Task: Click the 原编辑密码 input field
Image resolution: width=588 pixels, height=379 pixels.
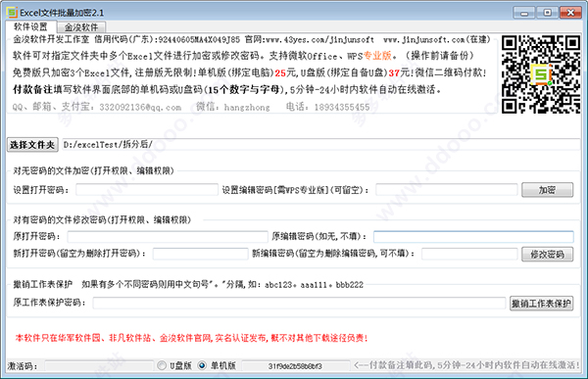Action: [x=473, y=237]
